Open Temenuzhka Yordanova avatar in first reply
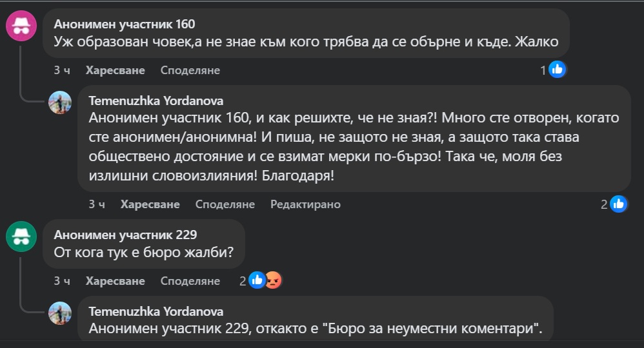This screenshot has width=644, height=348. click(60, 102)
